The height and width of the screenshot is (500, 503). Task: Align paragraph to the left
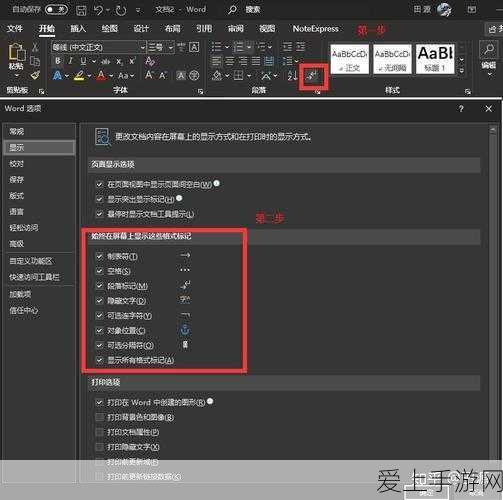pyautogui.click(x=217, y=61)
